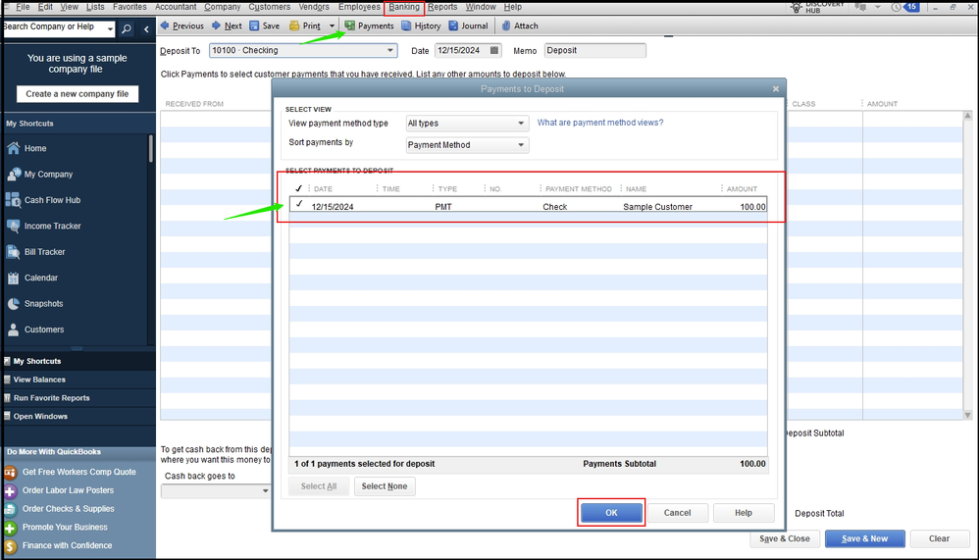
Task: Open Income Tracker shortcut
Action: [x=14, y=226]
